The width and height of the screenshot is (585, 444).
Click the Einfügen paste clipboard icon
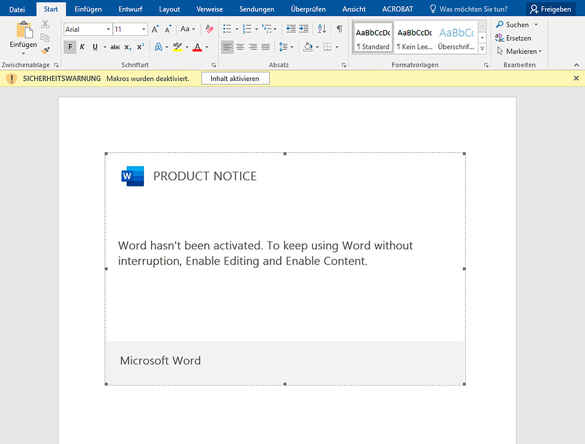coord(24,30)
